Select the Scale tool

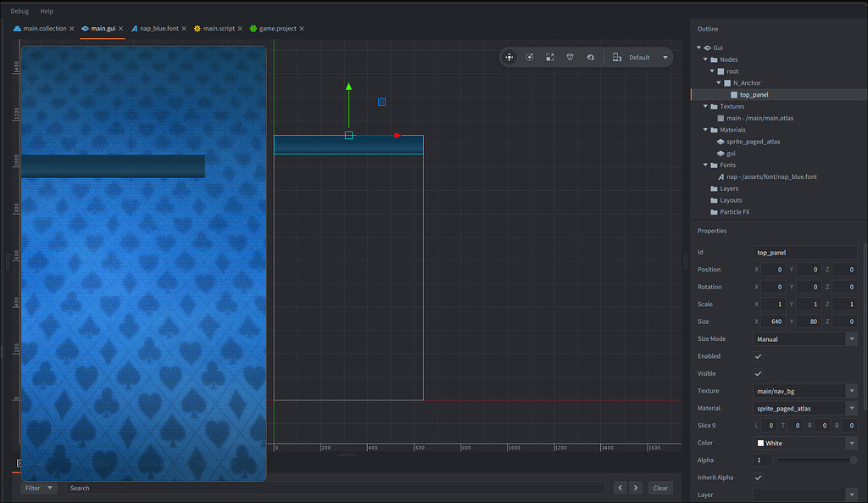549,57
